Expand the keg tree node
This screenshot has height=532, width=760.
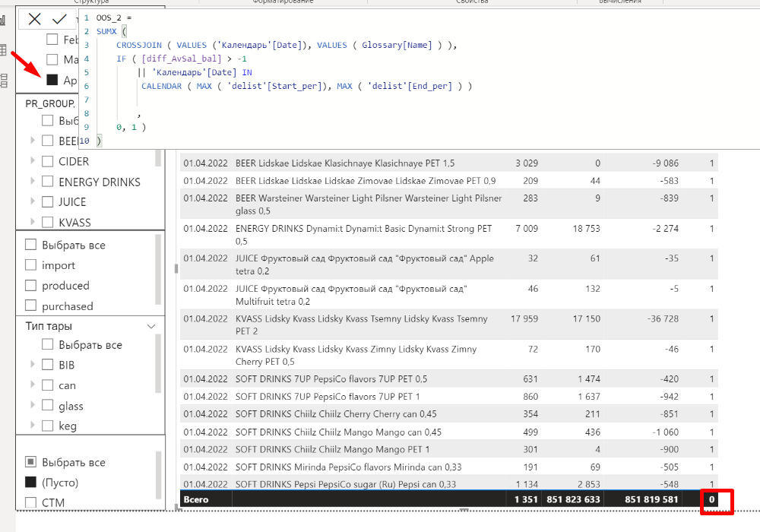(x=33, y=425)
